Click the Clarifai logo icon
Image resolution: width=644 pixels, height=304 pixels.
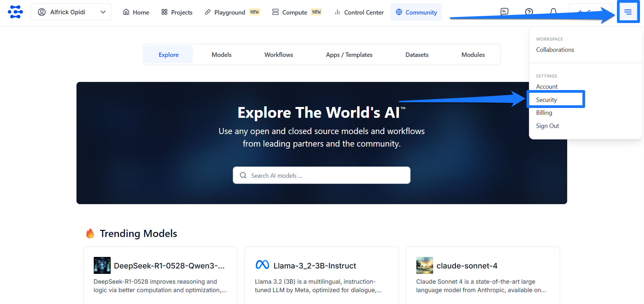pyautogui.click(x=15, y=12)
